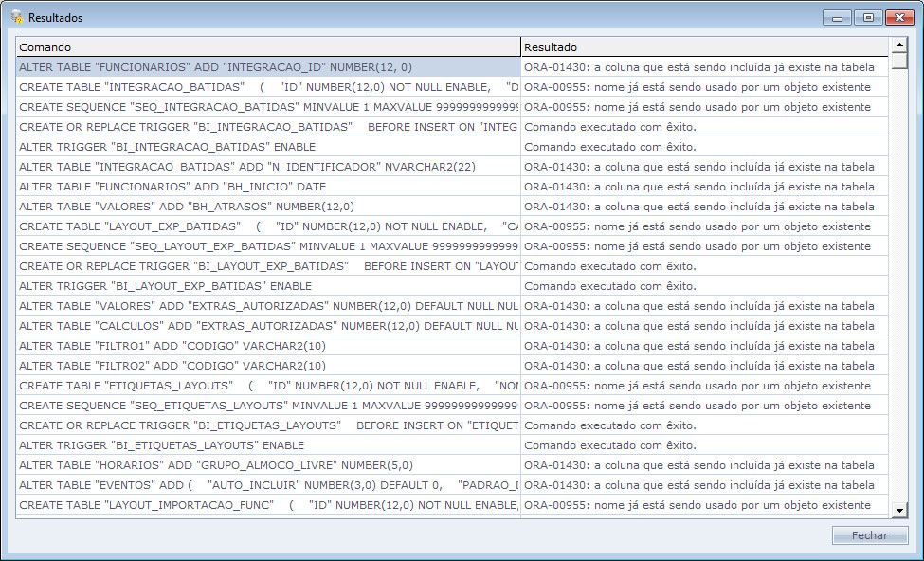Sort by the Comando column header
This screenshot has height=561, width=924.
(x=267, y=46)
